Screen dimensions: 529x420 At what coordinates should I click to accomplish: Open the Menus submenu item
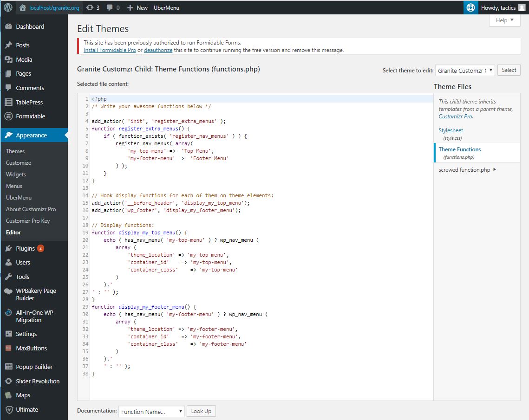[x=14, y=186]
